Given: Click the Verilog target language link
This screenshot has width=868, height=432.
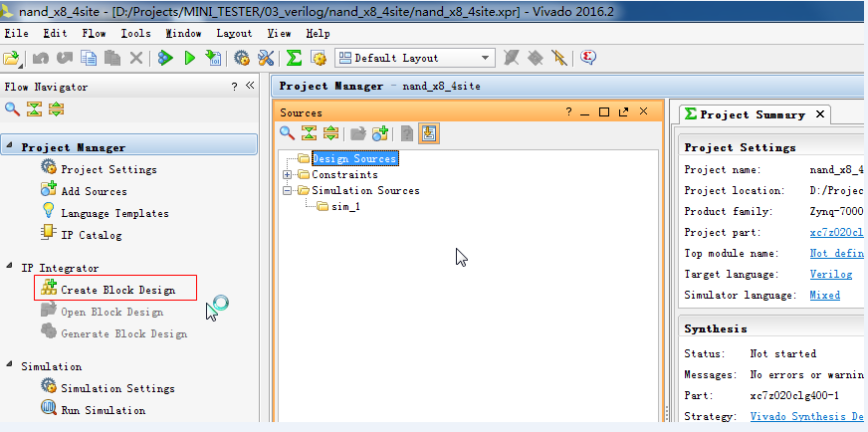Looking at the screenshot, I should pos(831,274).
